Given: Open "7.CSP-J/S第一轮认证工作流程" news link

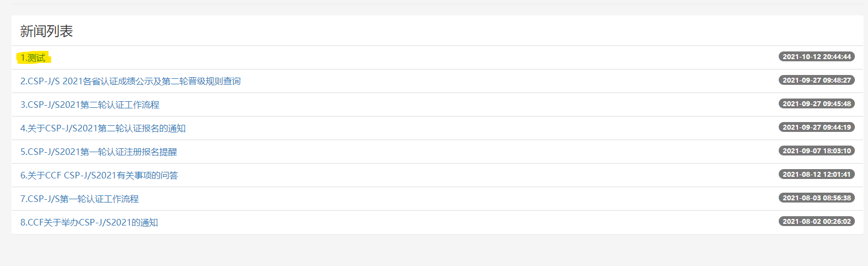Looking at the screenshot, I should (79, 199).
